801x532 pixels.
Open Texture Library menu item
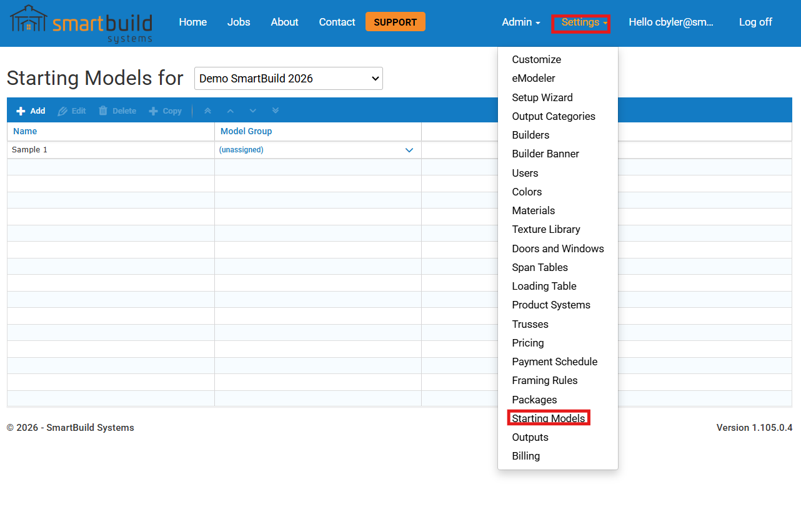pyautogui.click(x=546, y=229)
